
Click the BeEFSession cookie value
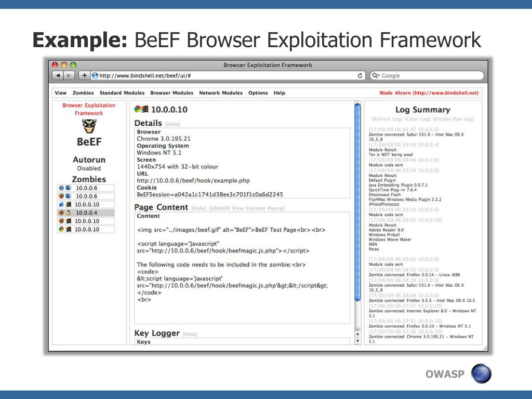210,194
